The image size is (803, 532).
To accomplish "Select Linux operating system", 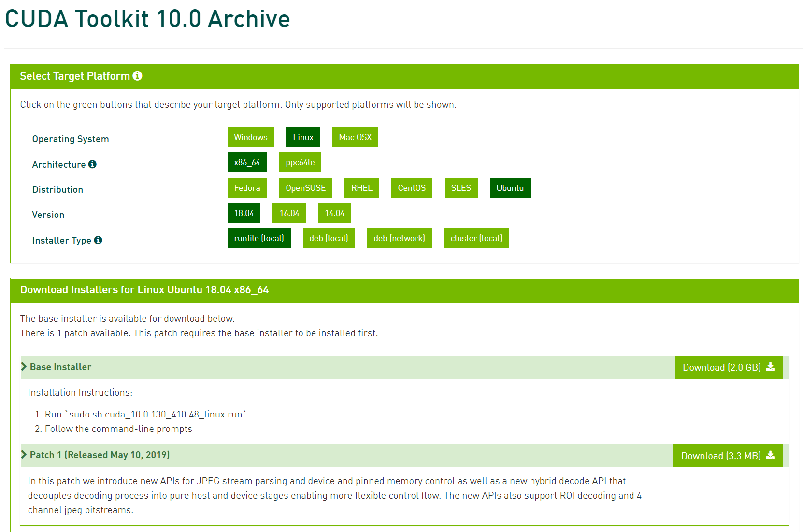I will click(x=303, y=137).
